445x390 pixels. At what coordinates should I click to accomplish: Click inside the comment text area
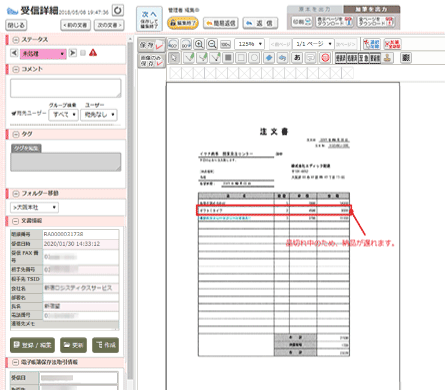(x=66, y=88)
